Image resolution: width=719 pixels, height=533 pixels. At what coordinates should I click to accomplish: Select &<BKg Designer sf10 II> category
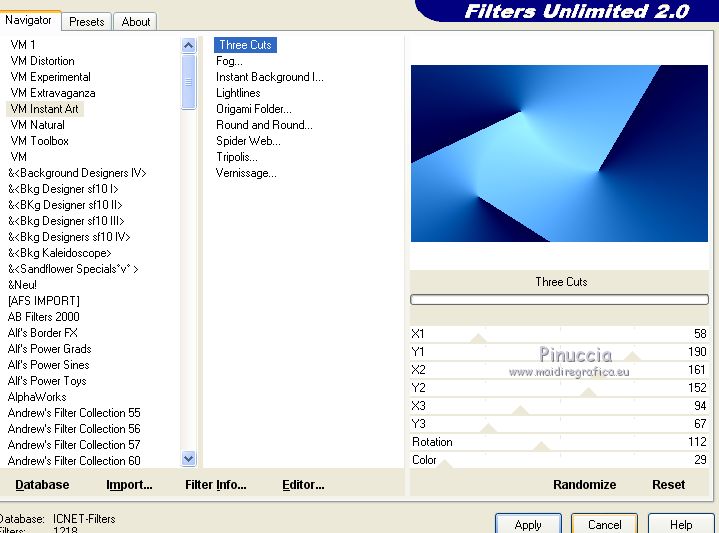click(x=65, y=205)
